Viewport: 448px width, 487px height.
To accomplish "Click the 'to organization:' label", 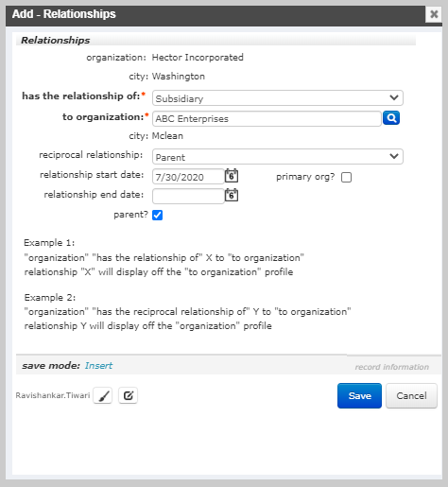I will [x=103, y=117].
